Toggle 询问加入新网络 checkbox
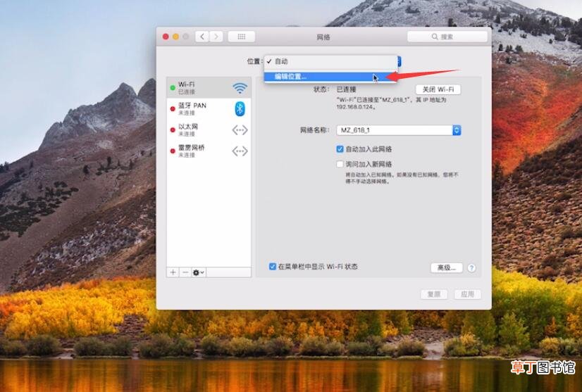Screen dimensions: 582x392 click(x=340, y=164)
